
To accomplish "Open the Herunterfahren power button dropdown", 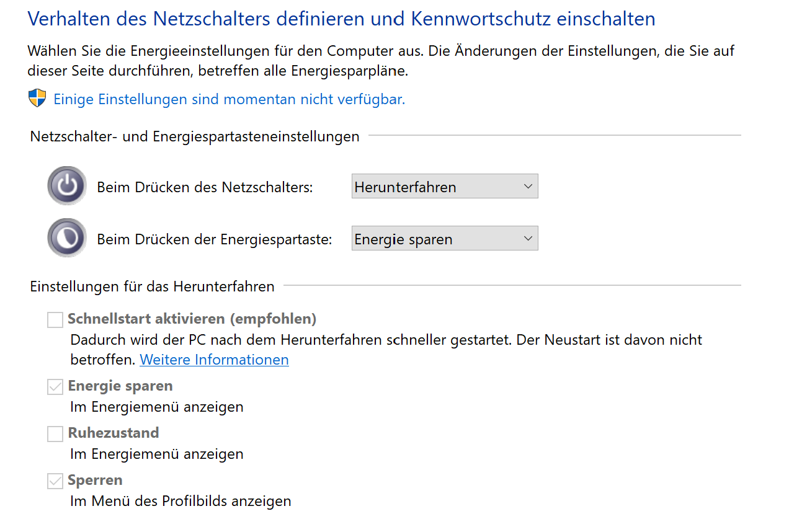I will [444, 187].
